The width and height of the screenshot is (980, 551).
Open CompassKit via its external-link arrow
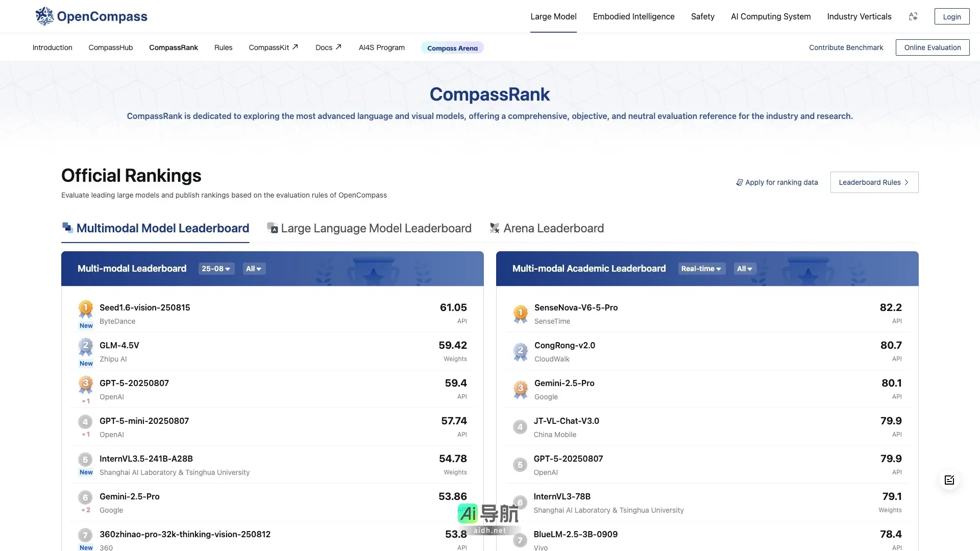pyautogui.click(x=295, y=46)
